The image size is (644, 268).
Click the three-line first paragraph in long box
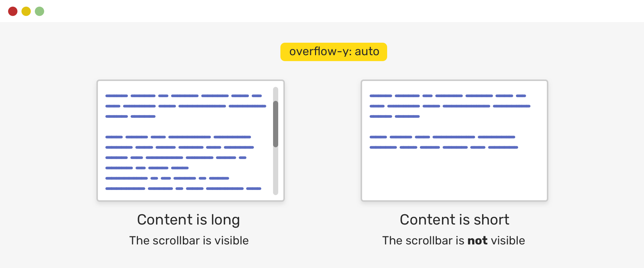click(x=185, y=106)
